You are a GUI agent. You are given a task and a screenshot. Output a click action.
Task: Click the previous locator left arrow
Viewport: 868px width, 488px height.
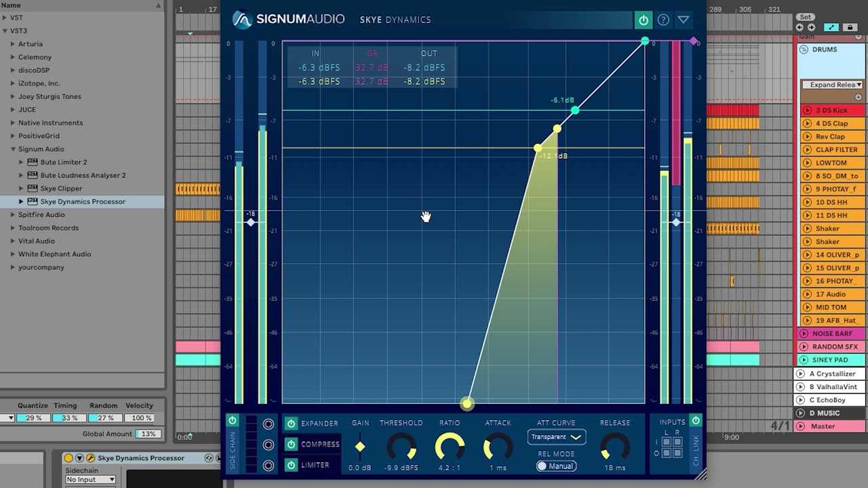[800, 28]
